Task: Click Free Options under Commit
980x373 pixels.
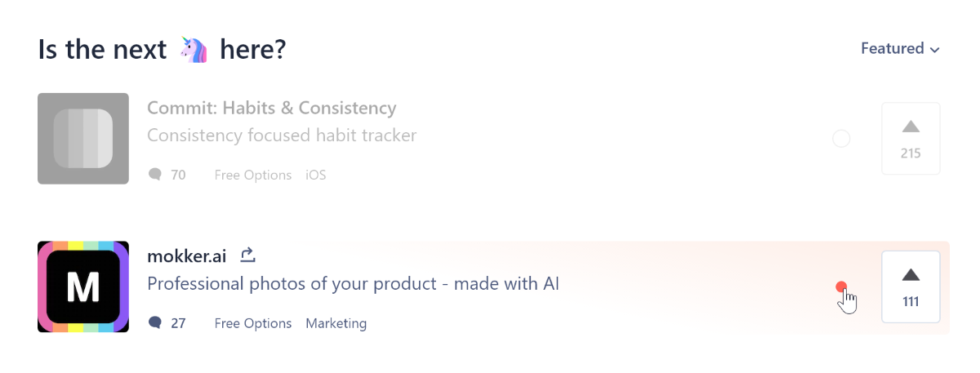Action: point(253,175)
